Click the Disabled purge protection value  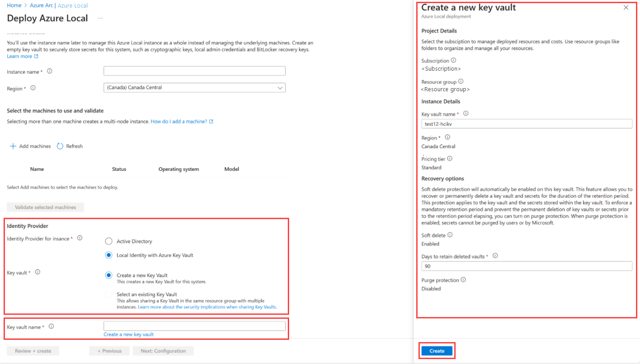click(431, 289)
